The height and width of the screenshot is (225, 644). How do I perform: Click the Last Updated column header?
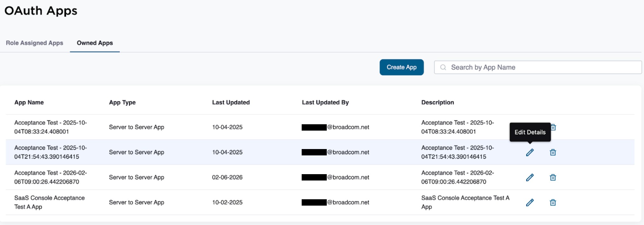[x=231, y=102]
